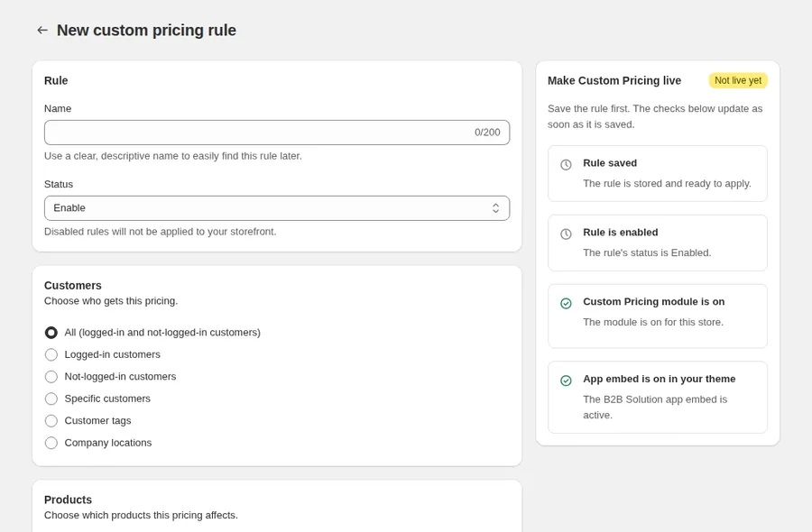Choose Not-logged-in customers radio option
The width and height of the screenshot is (812, 532).
[51, 376]
